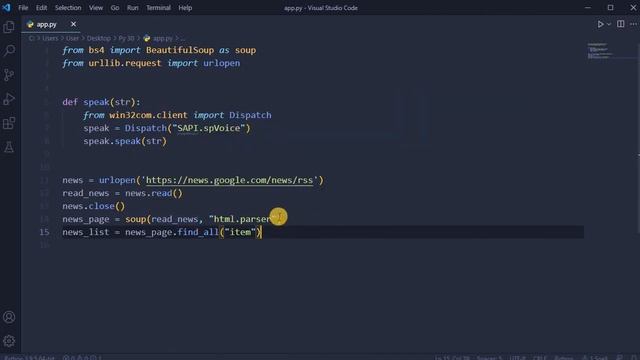This screenshot has height=360, width=640.
Task: Open the Extensions view
Action: point(9,123)
